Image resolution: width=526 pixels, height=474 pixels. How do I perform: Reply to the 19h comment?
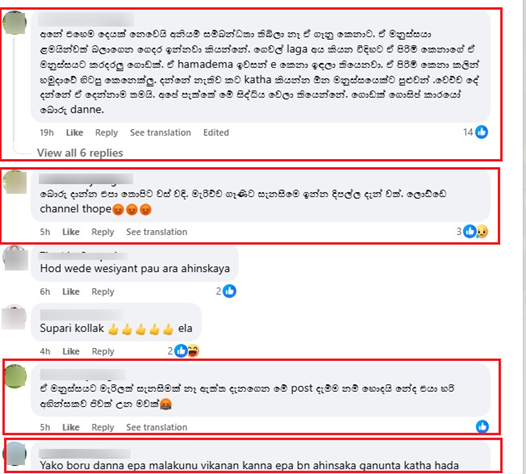pos(106,133)
